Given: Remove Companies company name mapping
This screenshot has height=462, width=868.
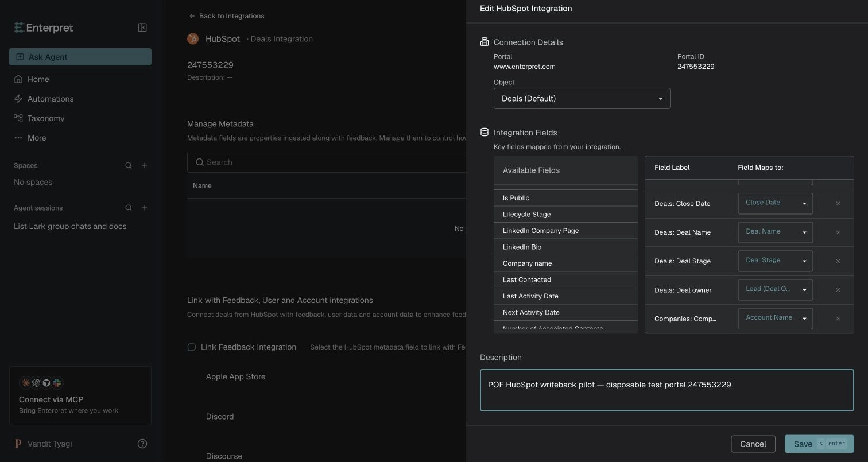Looking at the screenshot, I should point(838,319).
